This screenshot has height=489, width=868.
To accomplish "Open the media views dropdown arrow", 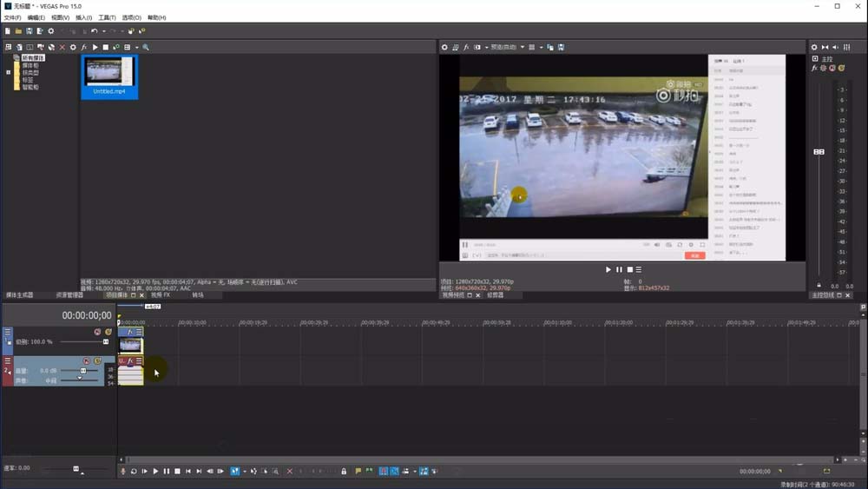I will click(136, 47).
